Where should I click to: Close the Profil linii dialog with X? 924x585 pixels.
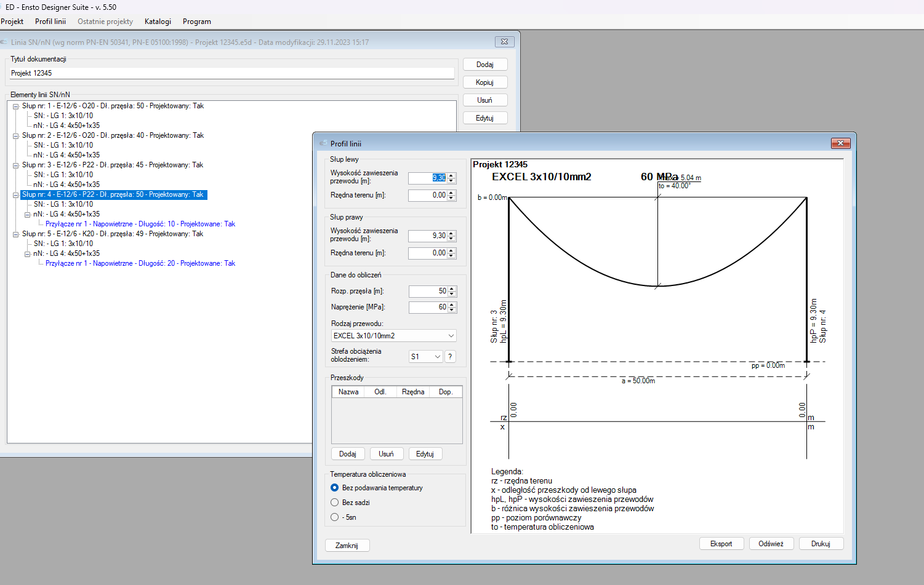click(x=840, y=143)
